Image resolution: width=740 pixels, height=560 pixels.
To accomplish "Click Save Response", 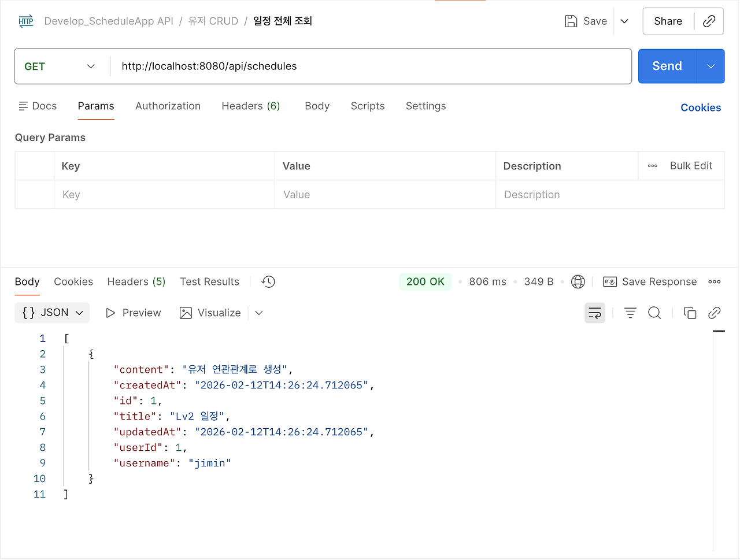I will tap(650, 281).
